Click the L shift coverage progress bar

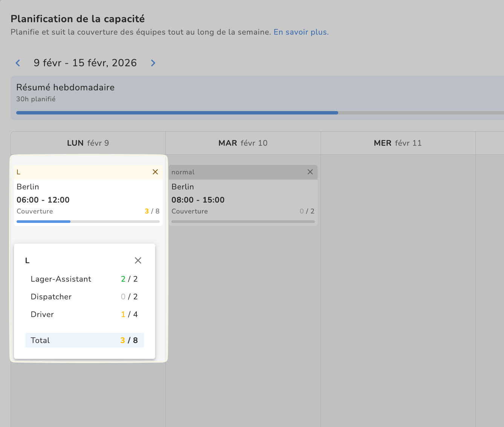88,221
